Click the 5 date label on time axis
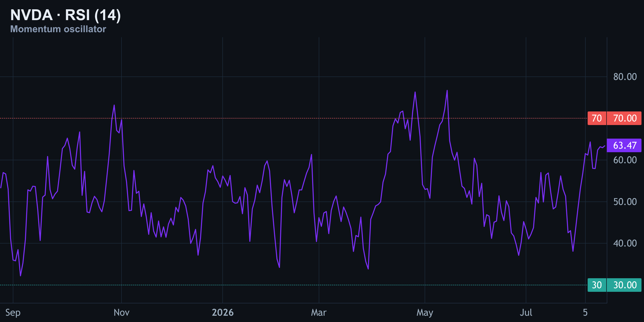This screenshot has height=322, width=644. [x=585, y=313]
